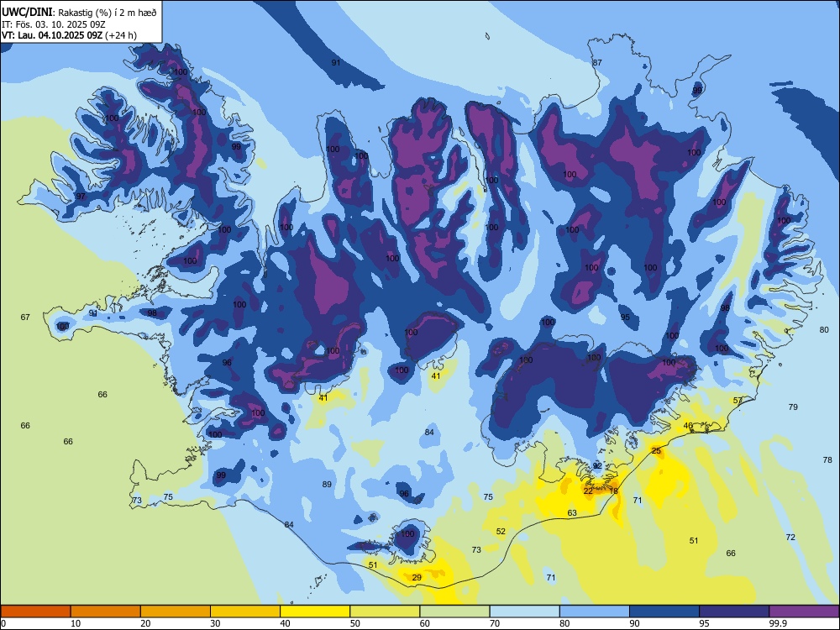Screen dimensions: 840x630
Task: Click the map value '87' in the northeast
Action: click(x=596, y=63)
